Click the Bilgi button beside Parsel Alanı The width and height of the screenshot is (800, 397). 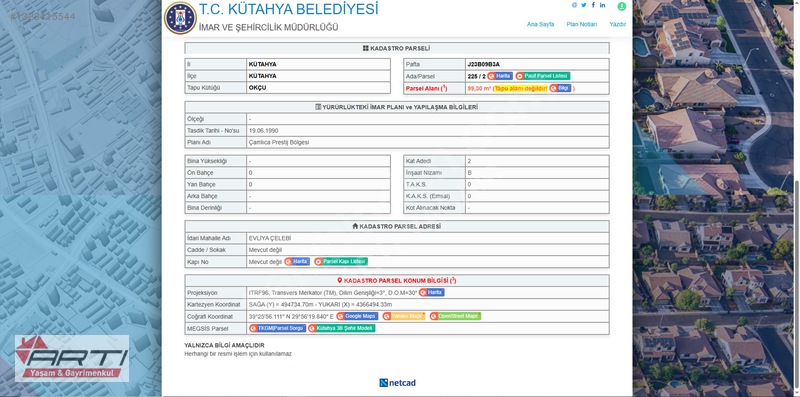(560, 88)
